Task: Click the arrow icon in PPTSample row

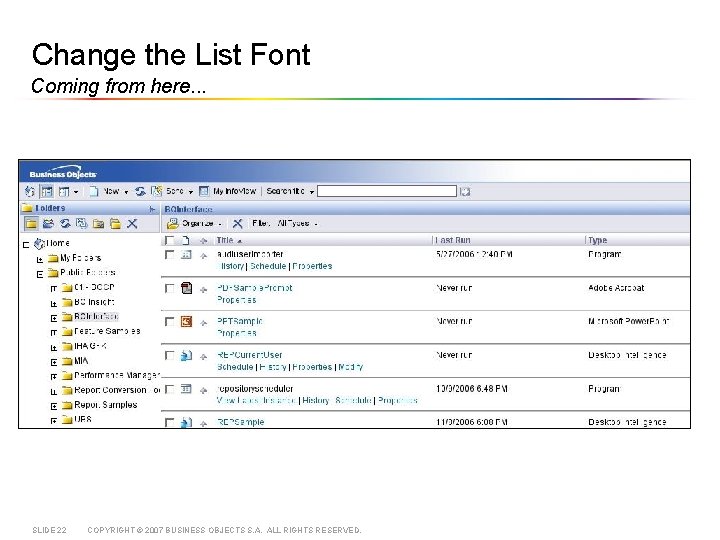Action: 203,323
